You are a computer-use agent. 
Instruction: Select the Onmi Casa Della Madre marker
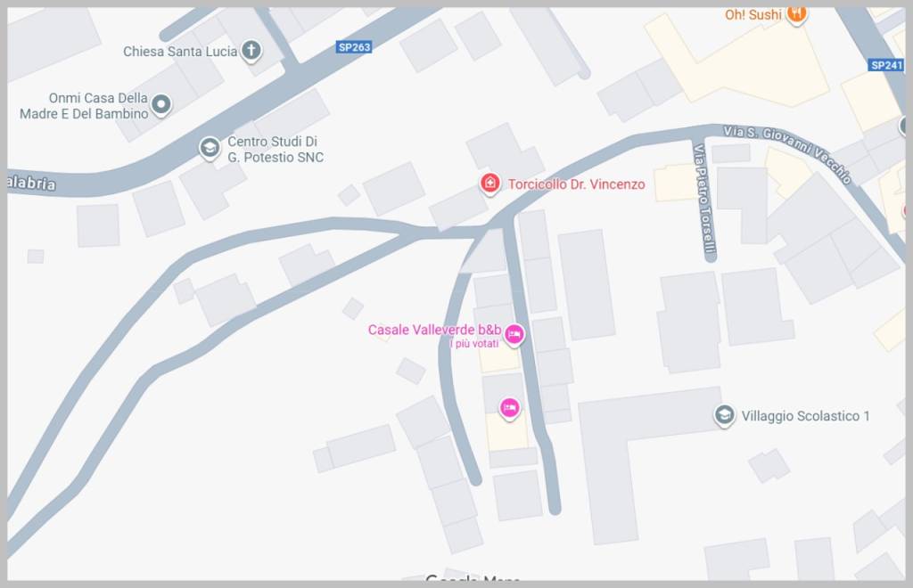point(161,105)
